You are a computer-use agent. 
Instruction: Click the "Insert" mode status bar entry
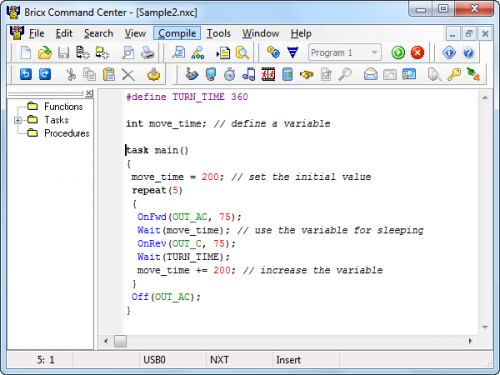[x=288, y=360]
